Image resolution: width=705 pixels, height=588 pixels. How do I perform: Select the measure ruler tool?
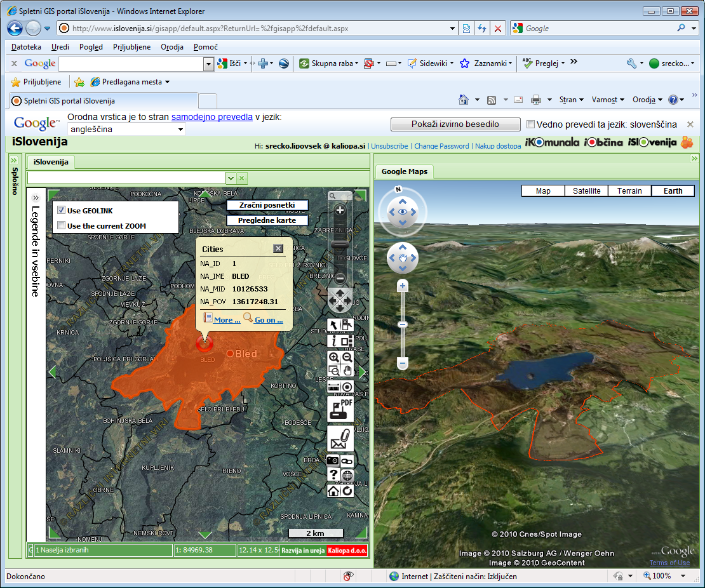pos(333,387)
